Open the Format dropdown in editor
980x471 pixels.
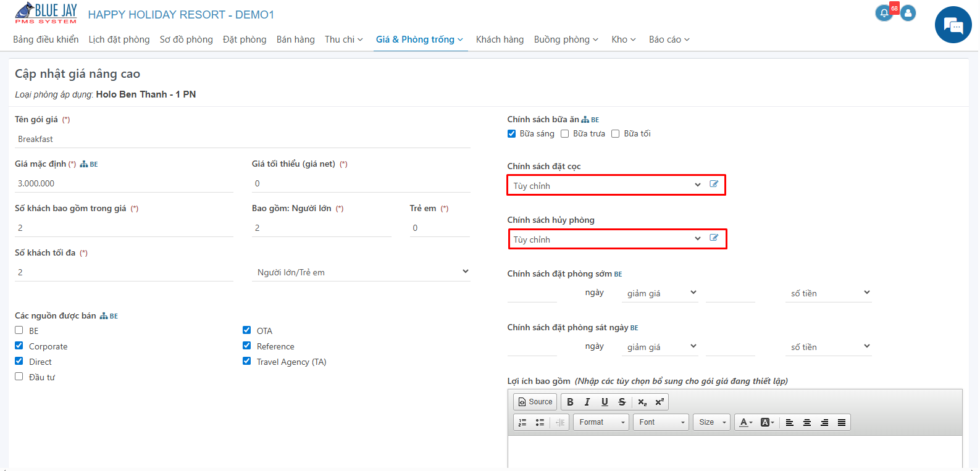pos(601,422)
